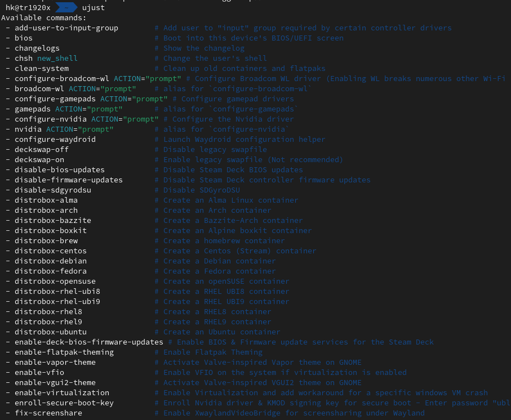Click 'distrobox-rhel-ubi9' command name
Image resolution: width=511 pixels, height=420 pixels.
pos(57,302)
